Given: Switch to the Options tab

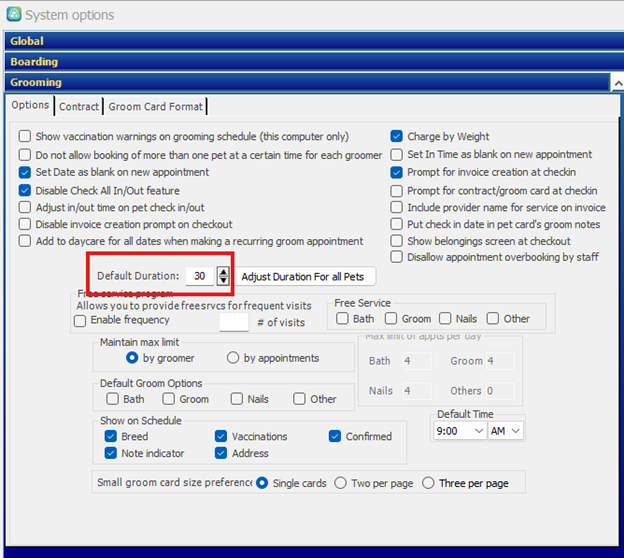Looking at the screenshot, I should (x=30, y=105).
